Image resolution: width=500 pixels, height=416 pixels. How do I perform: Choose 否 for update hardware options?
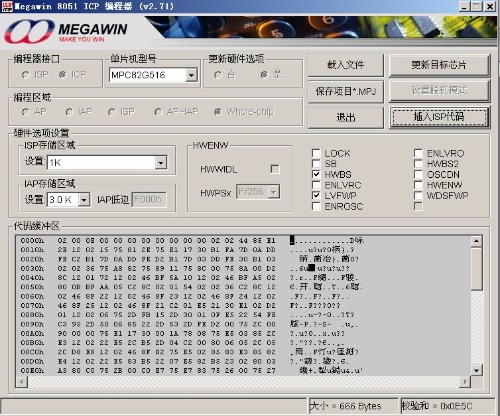click(218, 75)
